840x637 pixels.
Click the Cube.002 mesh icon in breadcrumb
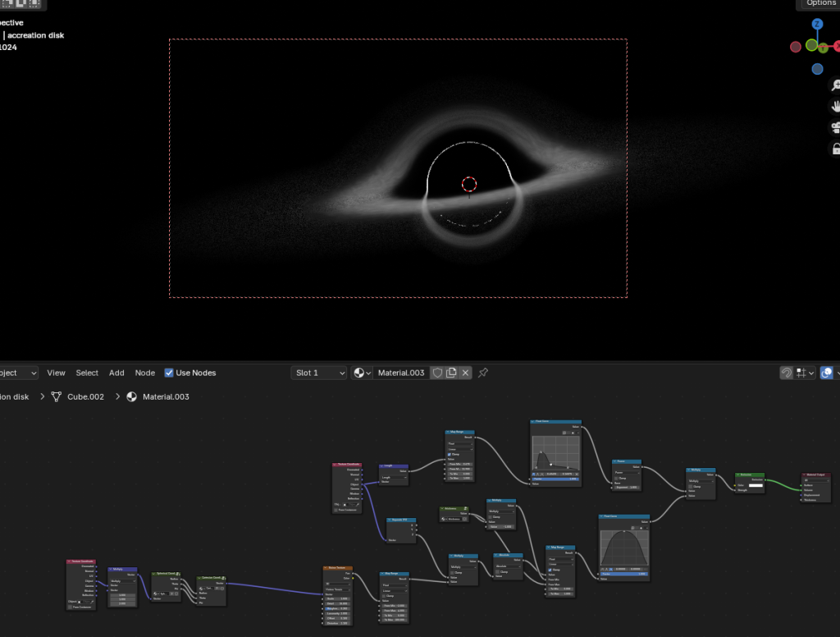[57, 396]
